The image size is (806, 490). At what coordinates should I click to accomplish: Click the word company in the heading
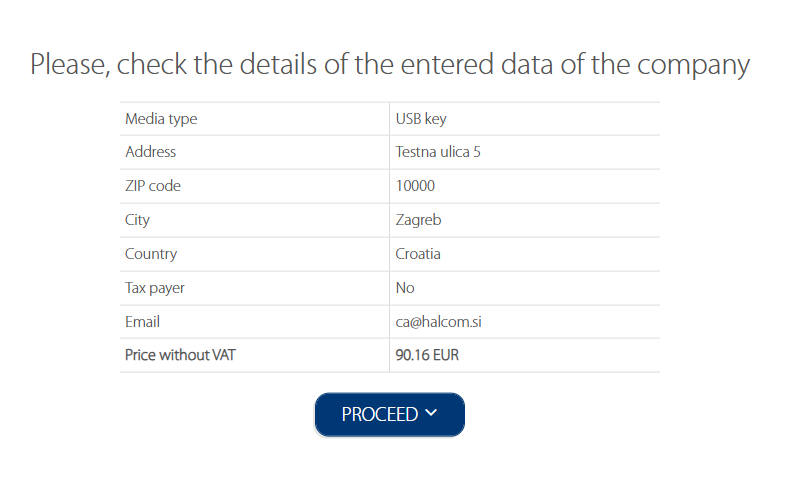click(x=693, y=67)
